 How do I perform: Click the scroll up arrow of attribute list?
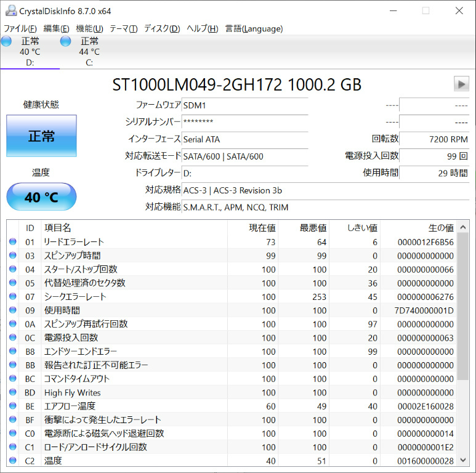coord(463,227)
